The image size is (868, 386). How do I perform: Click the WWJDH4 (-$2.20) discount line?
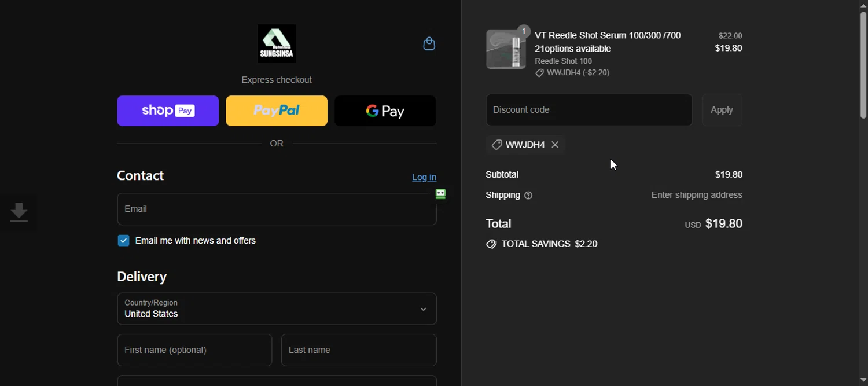pyautogui.click(x=572, y=73)
